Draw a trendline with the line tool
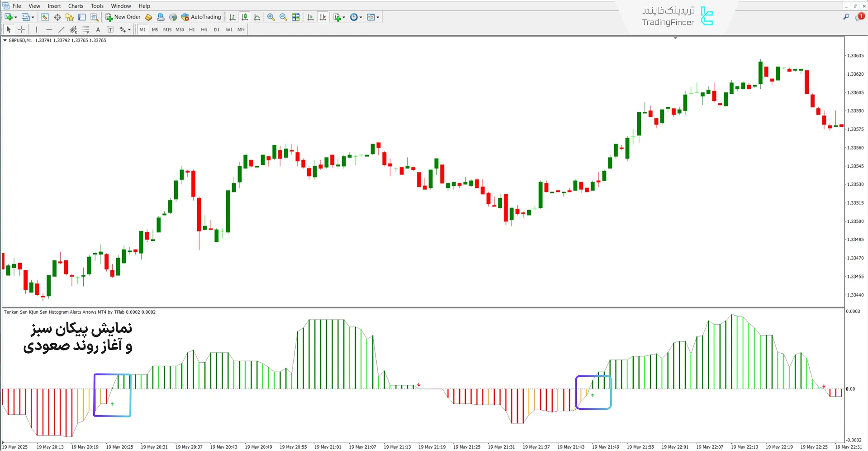Screen dimensions: 868x451 point(61,29)
